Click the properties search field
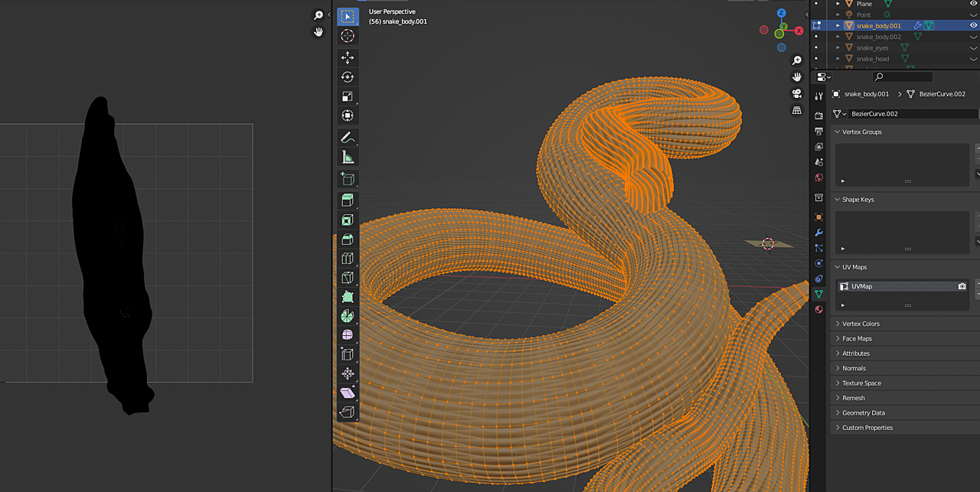 pos(903,77)
